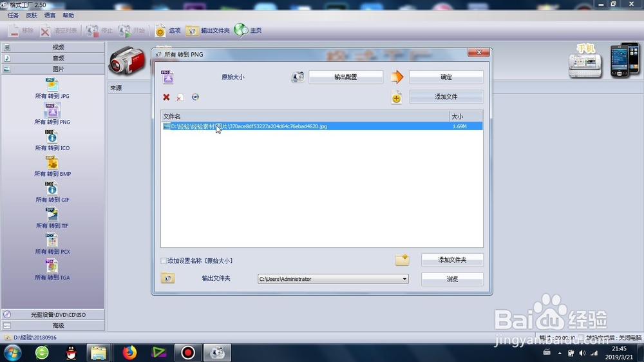The height and width of the screenshot is (362, 644).
Task: Open 选项 options in toolbar
Action: (167, 30)
